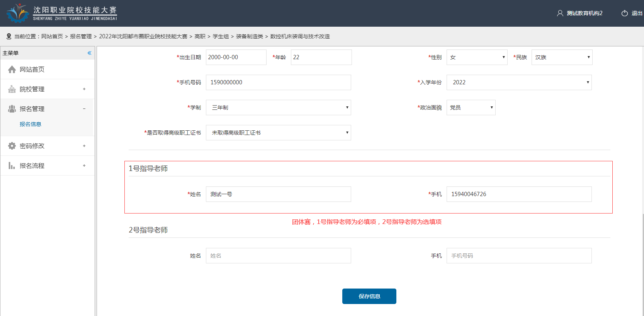Expand 密码修改 with the plus sign
The height and width of the screenshot is (316, 644).
pos(84,146)
